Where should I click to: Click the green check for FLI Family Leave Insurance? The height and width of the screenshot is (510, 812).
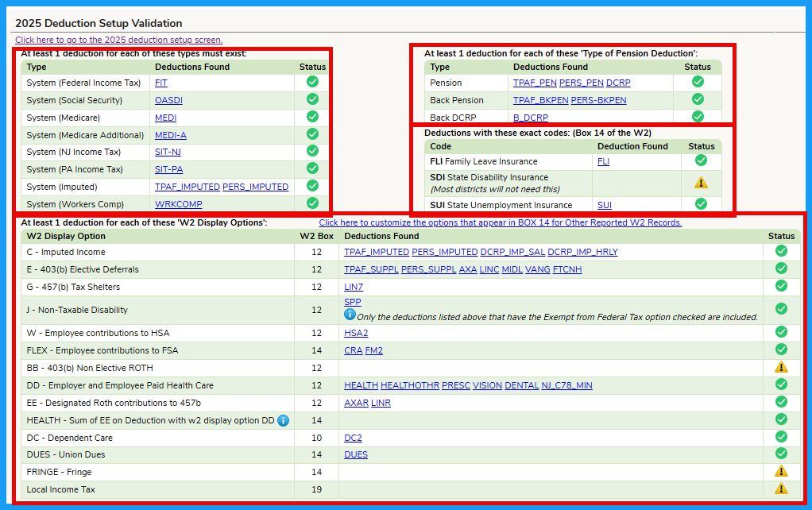[702, 160]
